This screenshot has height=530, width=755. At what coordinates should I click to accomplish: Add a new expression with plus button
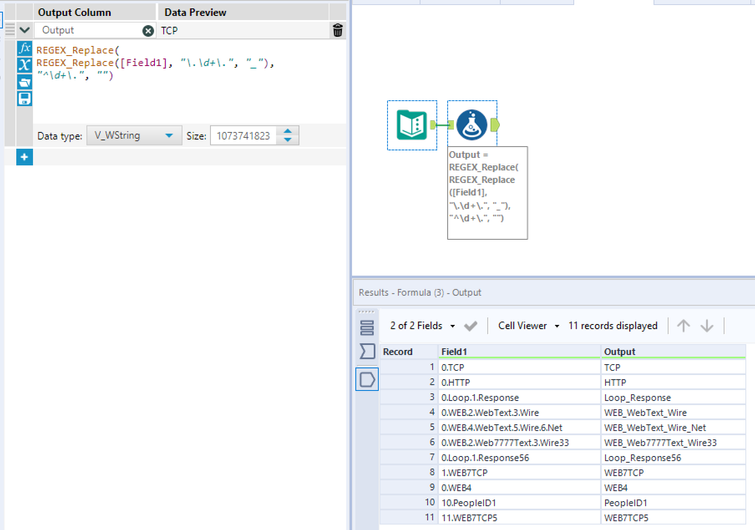(24, 157)
